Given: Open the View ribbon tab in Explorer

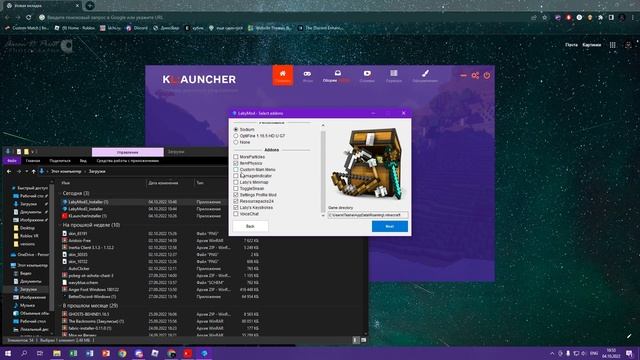Looking at the screenshot, I should tap(83, 161).
